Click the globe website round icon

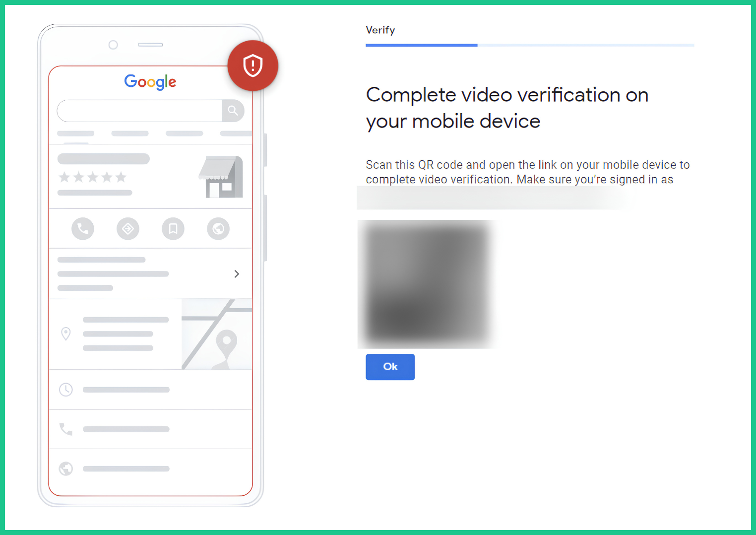(x=218, y=229)
